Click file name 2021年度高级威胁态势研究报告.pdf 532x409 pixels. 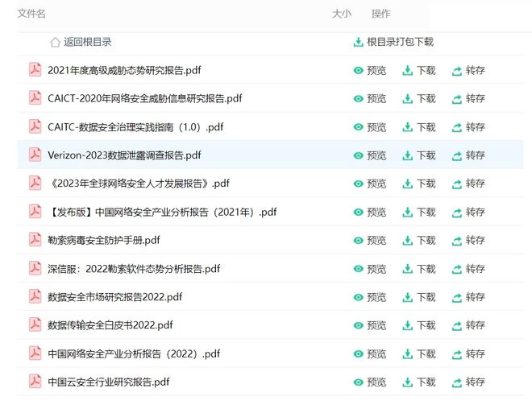click(124, 70)
